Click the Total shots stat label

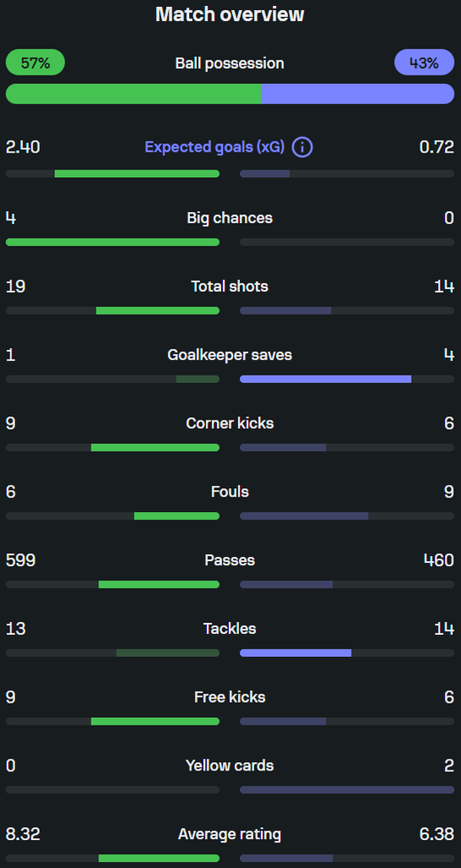[230, 287]
